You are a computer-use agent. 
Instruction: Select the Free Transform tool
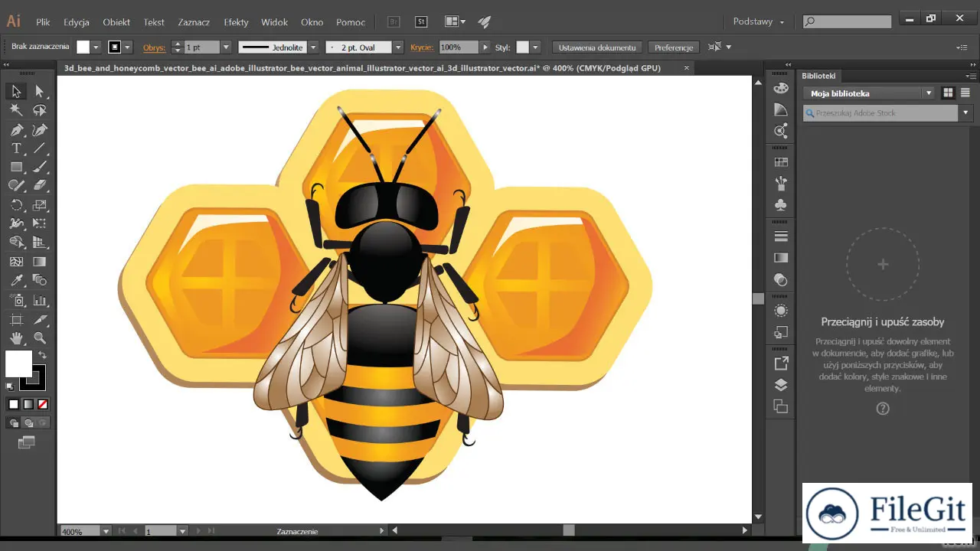point(40,224)
